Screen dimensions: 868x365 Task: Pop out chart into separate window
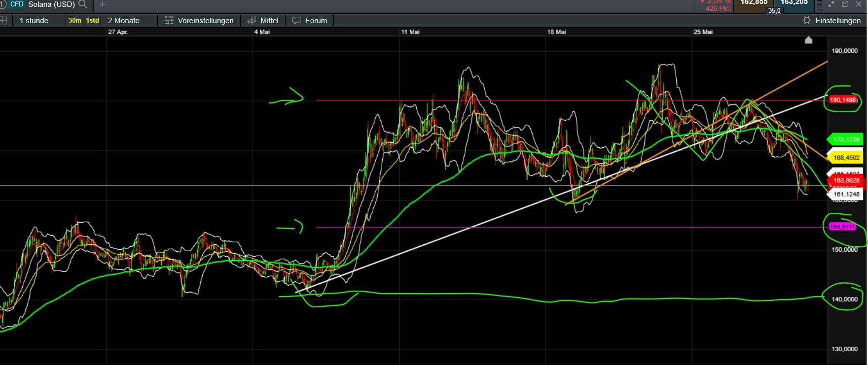click(845, 4)
